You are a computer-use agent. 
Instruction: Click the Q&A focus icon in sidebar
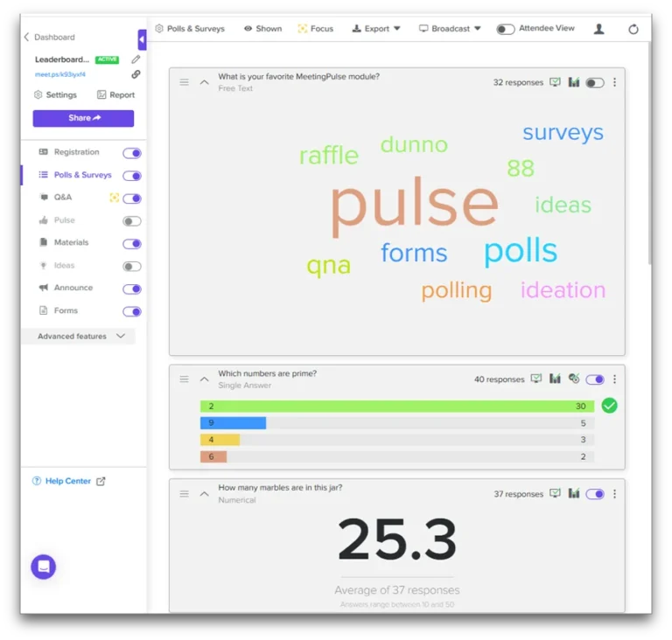(x=114, y=198)
